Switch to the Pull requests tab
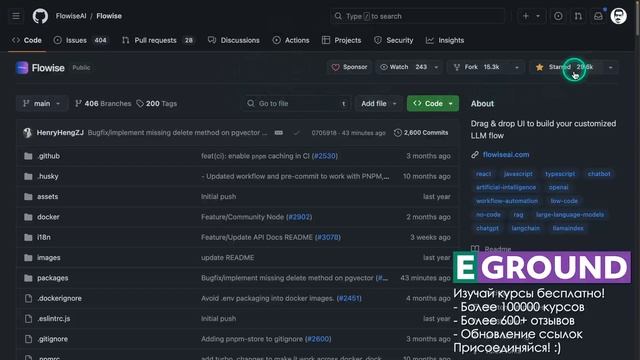 coord(158,40)
